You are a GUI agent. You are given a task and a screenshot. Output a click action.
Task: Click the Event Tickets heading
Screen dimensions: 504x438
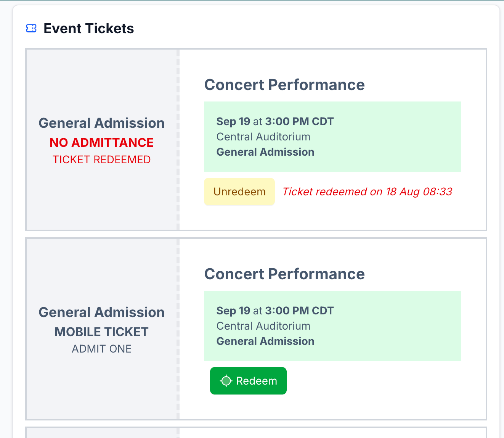88,29
